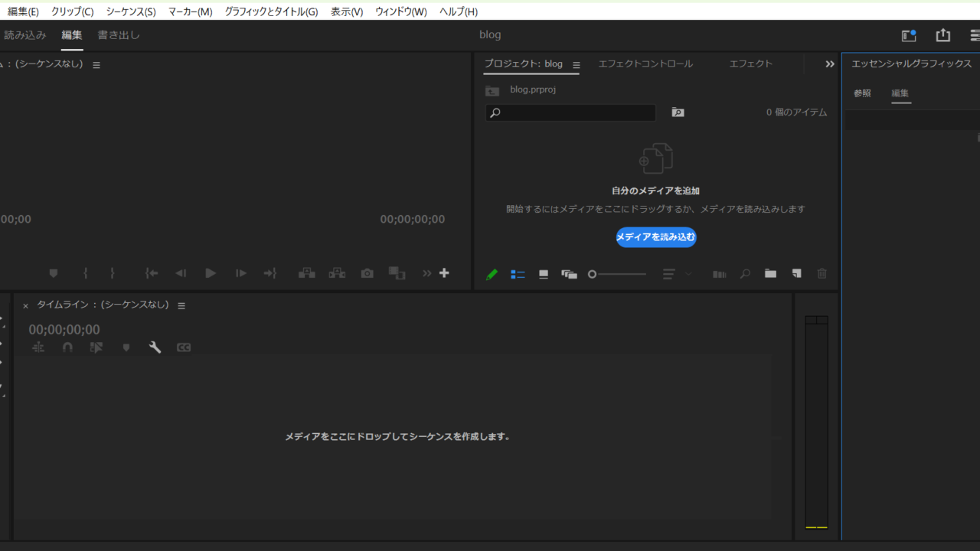Switch Project panel to List view
Viewport: 980px width, 551px height.
(x=518, y=274)
